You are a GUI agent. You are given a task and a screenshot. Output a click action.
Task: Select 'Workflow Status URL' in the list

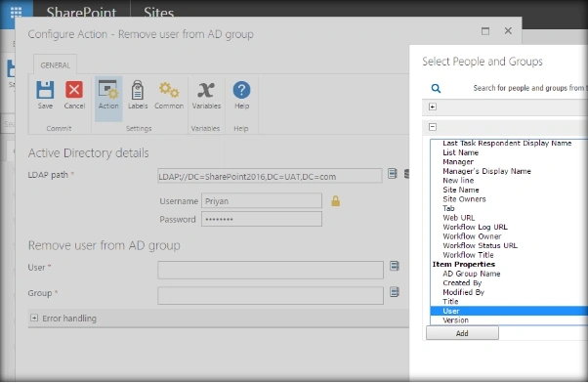tap(480, 245)
